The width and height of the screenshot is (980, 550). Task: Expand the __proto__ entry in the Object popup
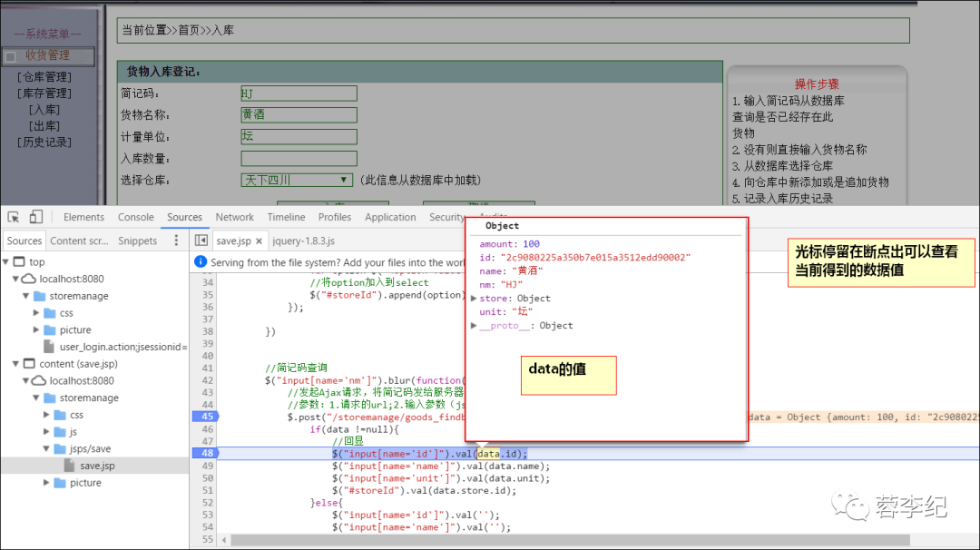(475, 324)
